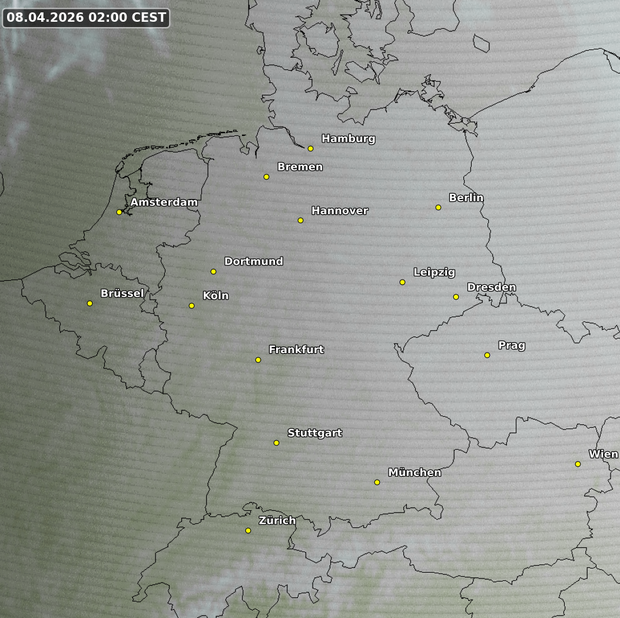Click the yellow dot for Leipzig

pos(403,282)
